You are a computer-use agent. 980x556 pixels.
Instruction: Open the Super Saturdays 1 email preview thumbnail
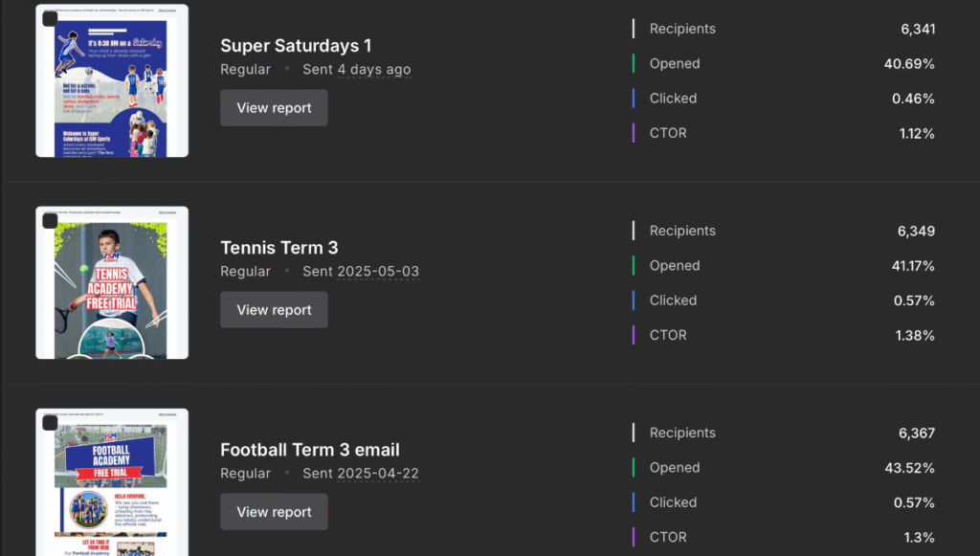(x=112, y=86)
